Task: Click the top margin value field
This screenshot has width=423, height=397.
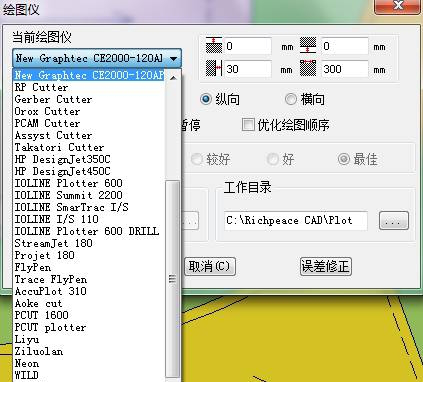Action: (x=248, y=46)
